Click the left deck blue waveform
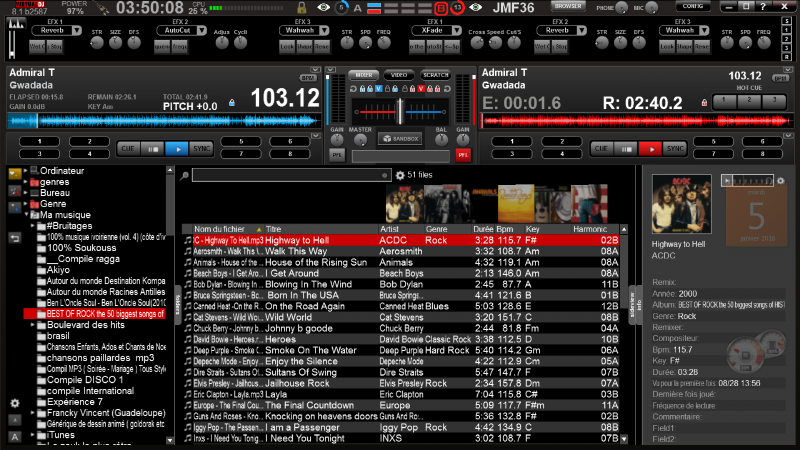The image size is (800, 450). (x=163, y=121)
